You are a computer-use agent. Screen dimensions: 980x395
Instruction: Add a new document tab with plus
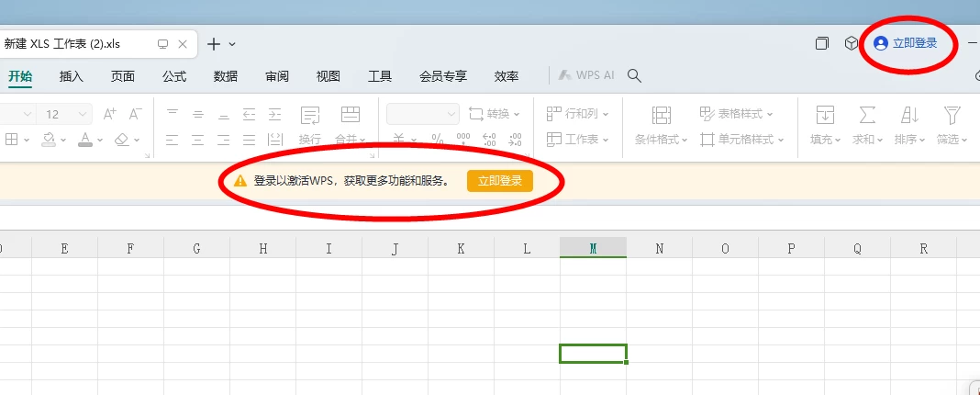click(x=214, y=44)
